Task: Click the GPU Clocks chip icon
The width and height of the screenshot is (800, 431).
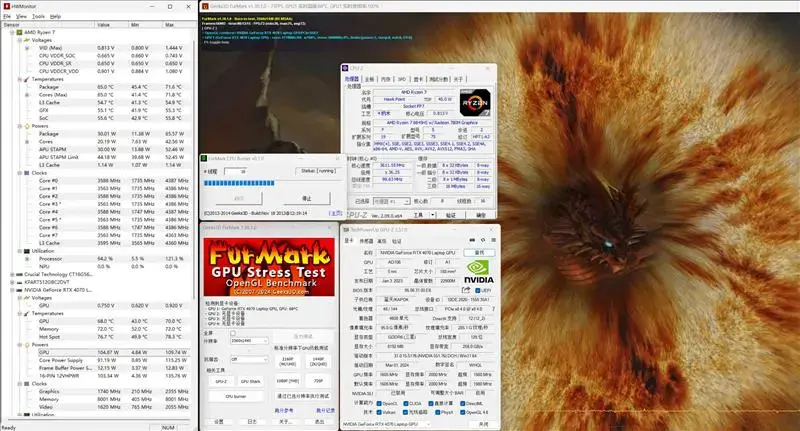Action: point(27,384)
